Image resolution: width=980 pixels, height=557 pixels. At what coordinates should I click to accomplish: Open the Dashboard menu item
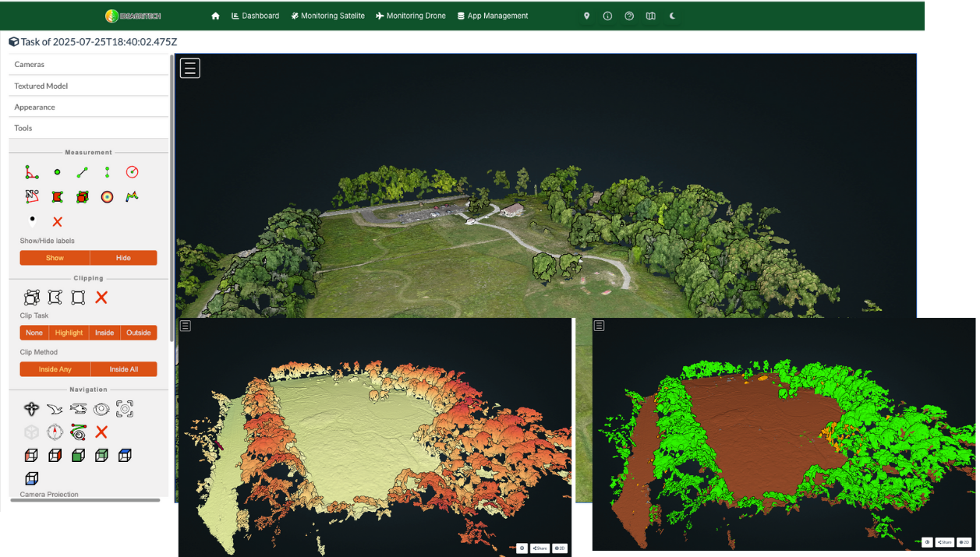pos(255,16)
